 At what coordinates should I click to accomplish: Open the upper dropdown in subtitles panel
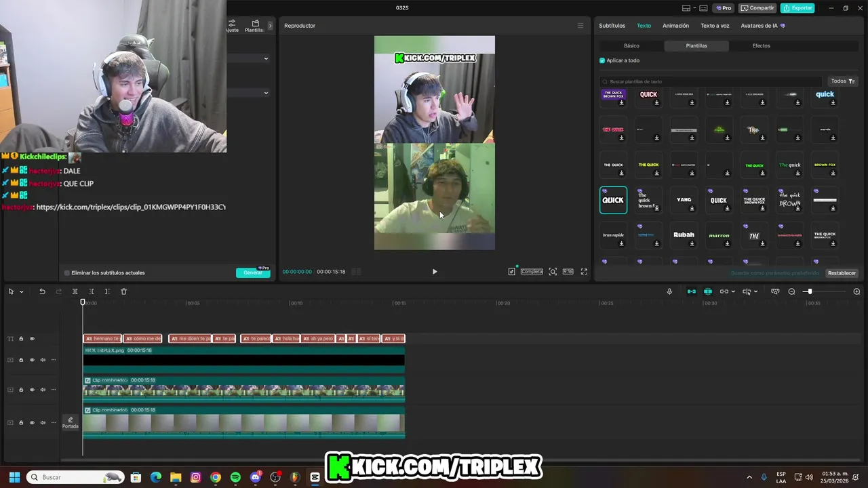click(x=266, y=59)
